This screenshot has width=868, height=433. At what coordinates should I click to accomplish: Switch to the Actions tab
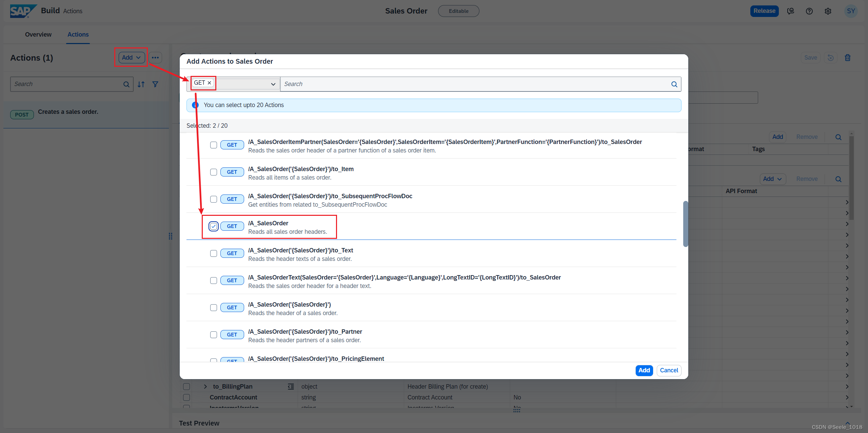pos(78,35)
